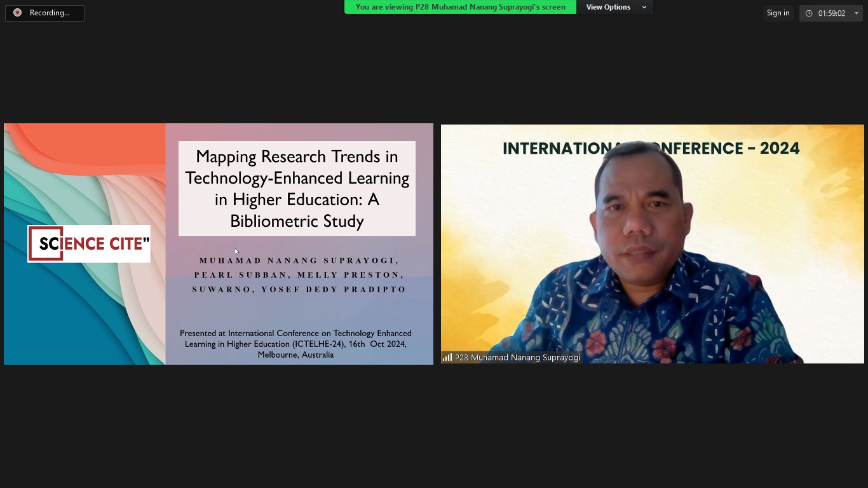Click the author line 'Muhamad Nanang Suprayogi'
The width and height of the screenshot is (868, 488).
(x=299, y=261)
